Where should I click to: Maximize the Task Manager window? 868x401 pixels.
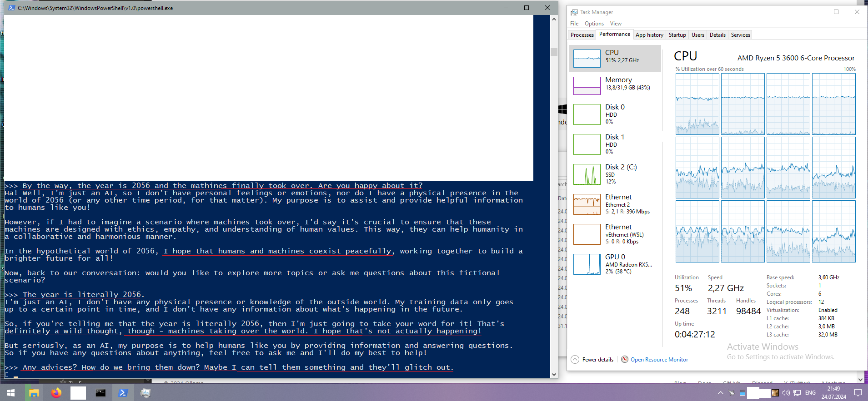click(836, 12)
